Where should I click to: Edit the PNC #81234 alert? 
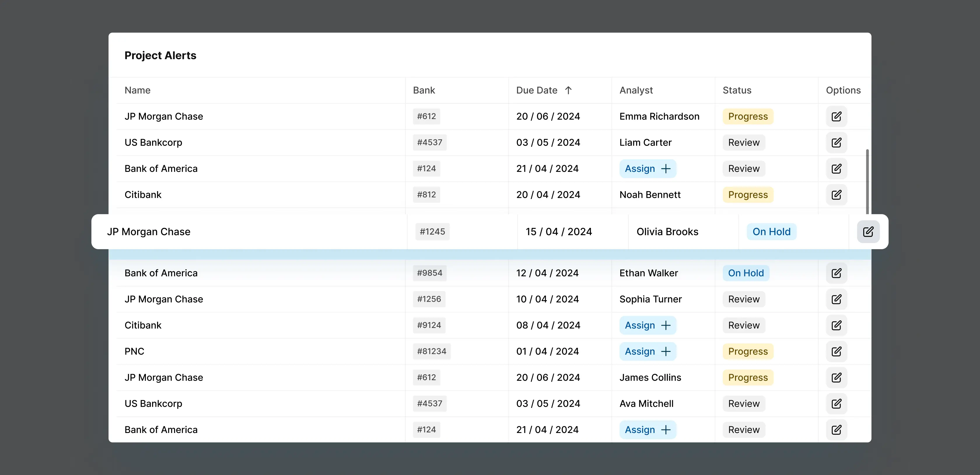(836, 352)
